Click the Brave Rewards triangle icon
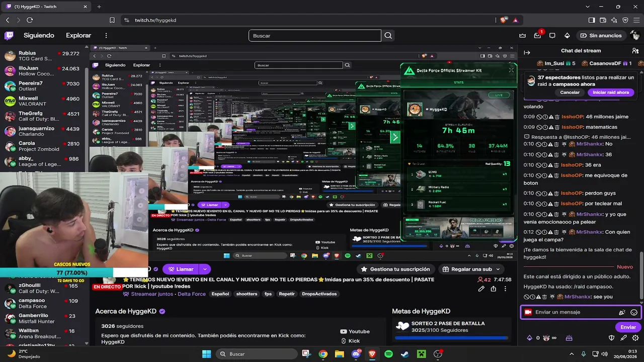Viewport: 644px width, 362px height. 515,20
